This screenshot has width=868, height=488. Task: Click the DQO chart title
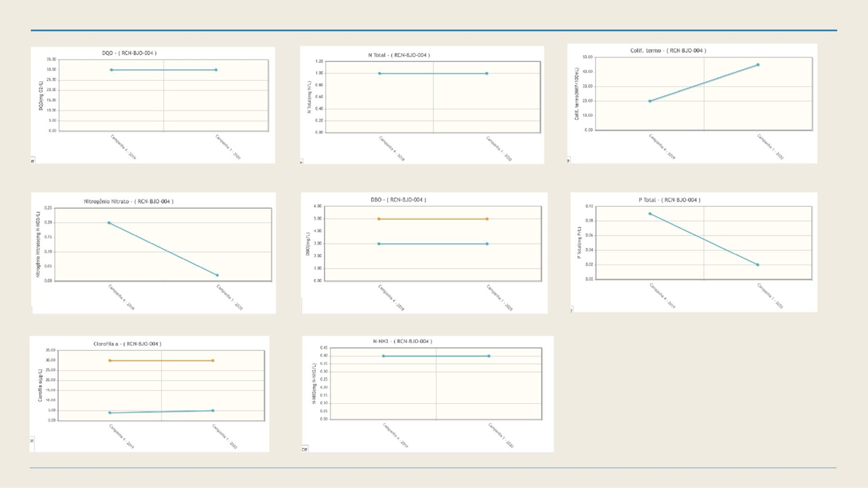point(129,53)
